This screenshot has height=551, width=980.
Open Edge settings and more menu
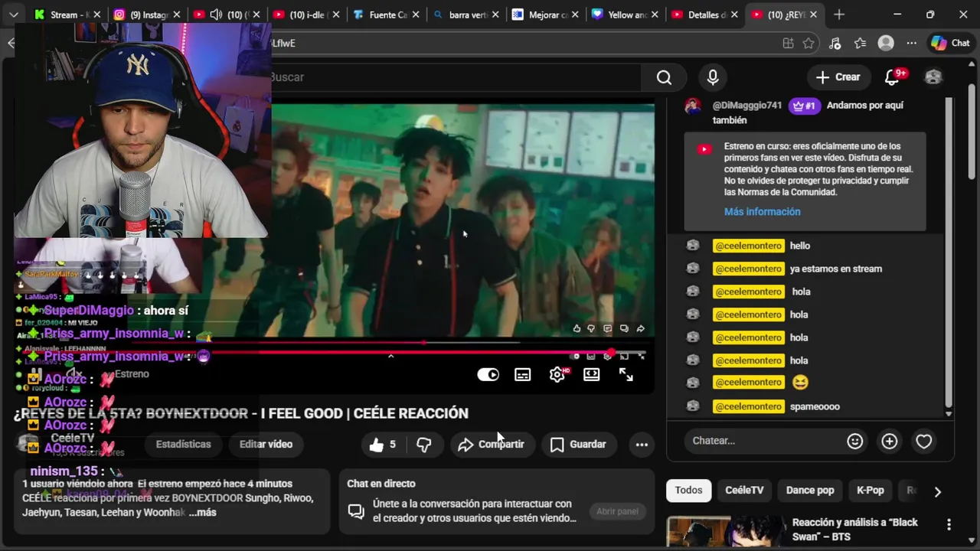[911, 44]
